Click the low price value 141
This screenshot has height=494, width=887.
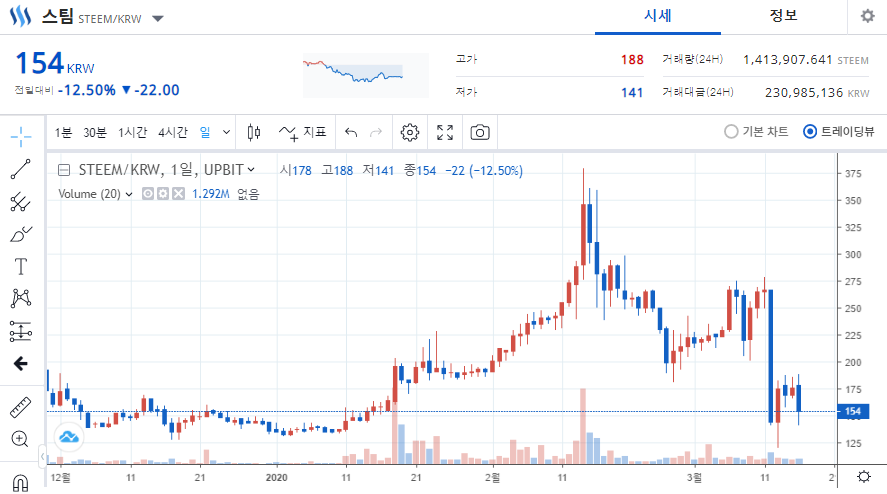click(632, 93)
